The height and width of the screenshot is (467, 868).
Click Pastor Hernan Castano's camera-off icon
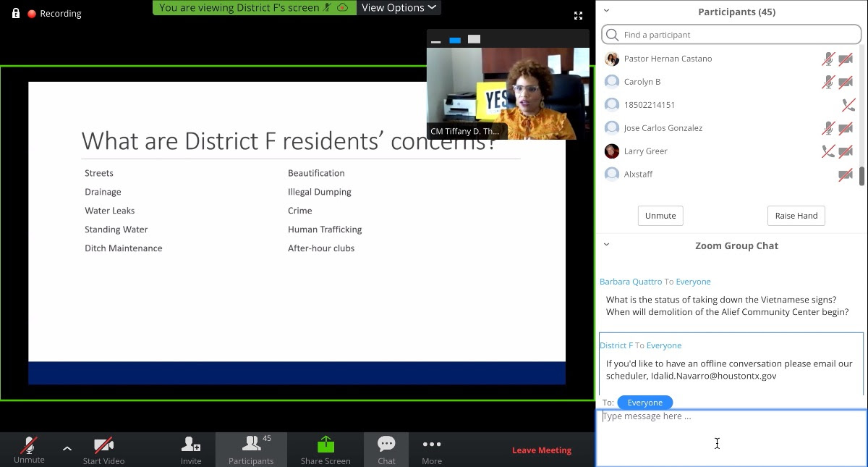[846, 59]
